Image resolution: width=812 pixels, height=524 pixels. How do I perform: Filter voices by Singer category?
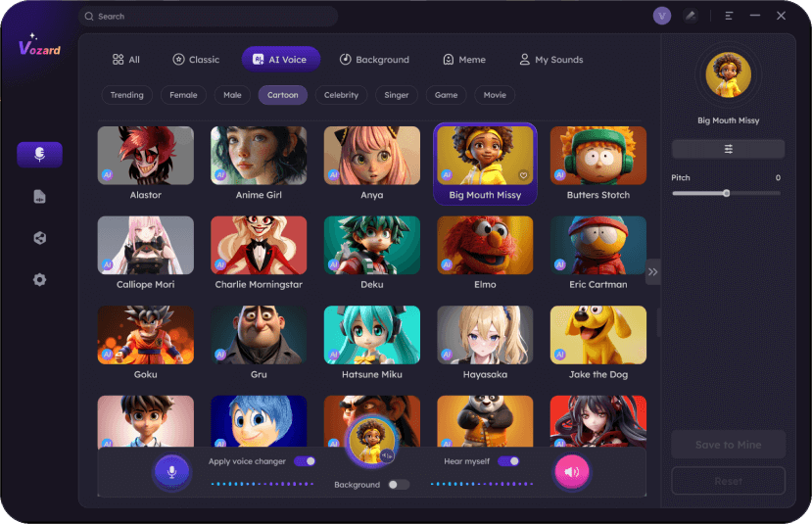click(396, 95)
